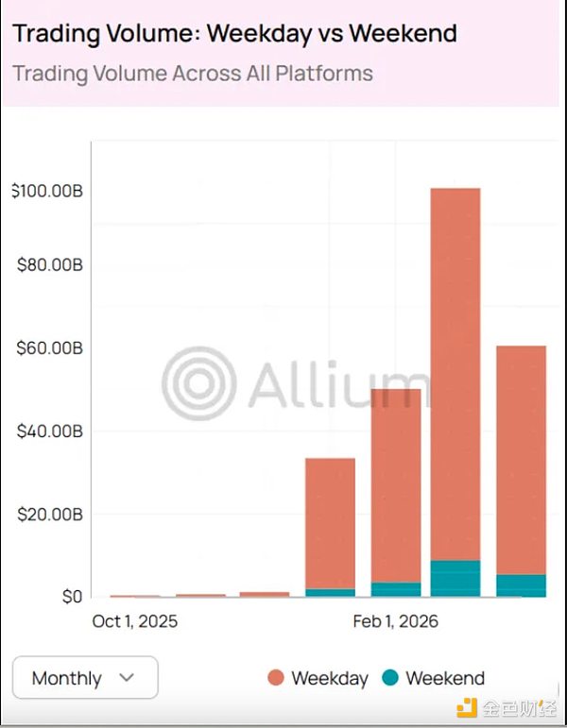Screen dimensions: 567x728
Task: Click the Trading Volume Across All Platforms subtitle
Action: [193, 73]
